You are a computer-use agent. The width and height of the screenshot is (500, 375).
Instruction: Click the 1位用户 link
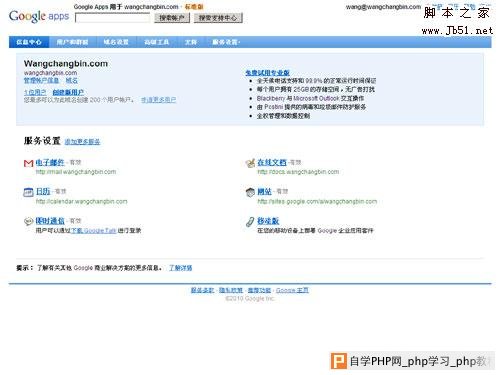[x=35, y=92]
